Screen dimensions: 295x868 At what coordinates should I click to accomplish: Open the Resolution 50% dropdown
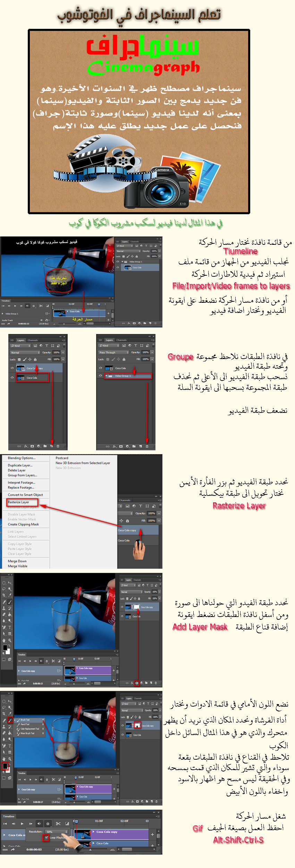(x=57, y=832)
